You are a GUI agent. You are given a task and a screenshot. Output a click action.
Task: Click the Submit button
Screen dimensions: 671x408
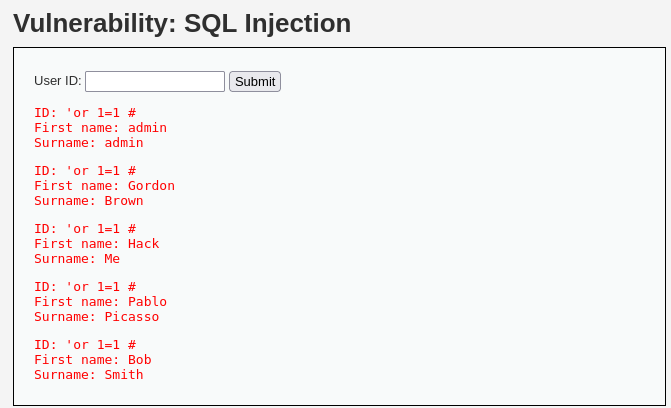pos(255,81)
